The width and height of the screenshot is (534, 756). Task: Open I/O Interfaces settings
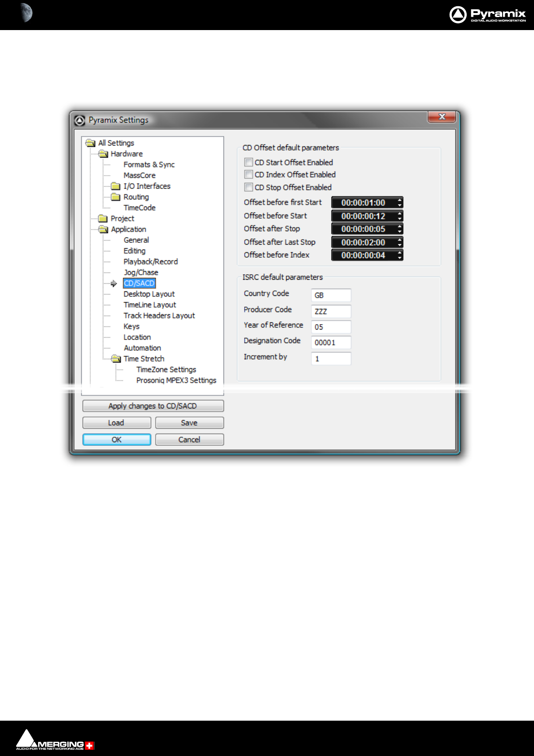(147, 186)
